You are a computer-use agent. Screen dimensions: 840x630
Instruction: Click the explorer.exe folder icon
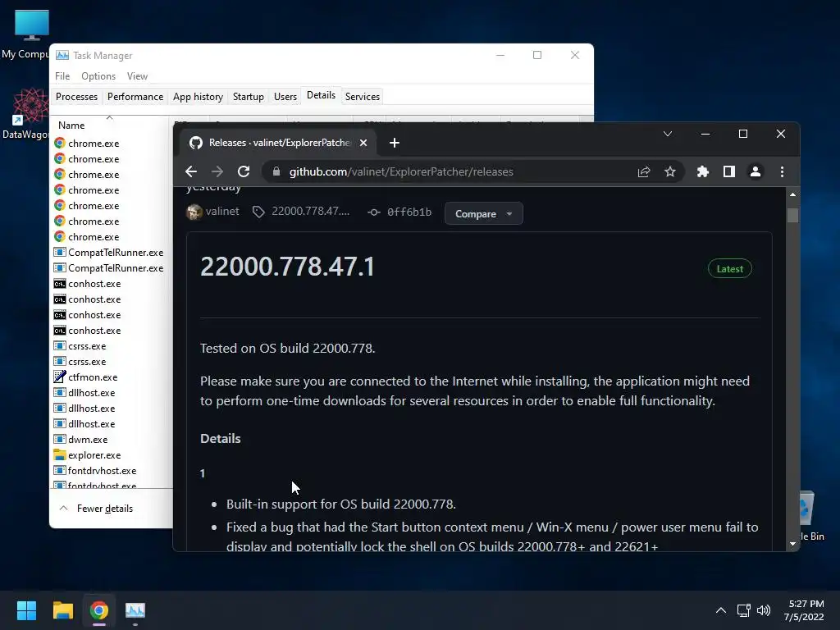point(59,454)
